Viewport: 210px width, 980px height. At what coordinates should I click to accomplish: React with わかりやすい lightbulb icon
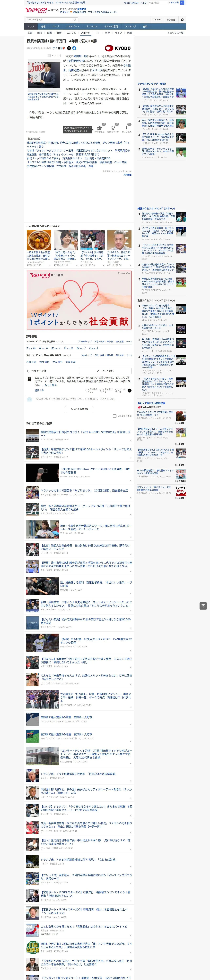coord(113,129)
